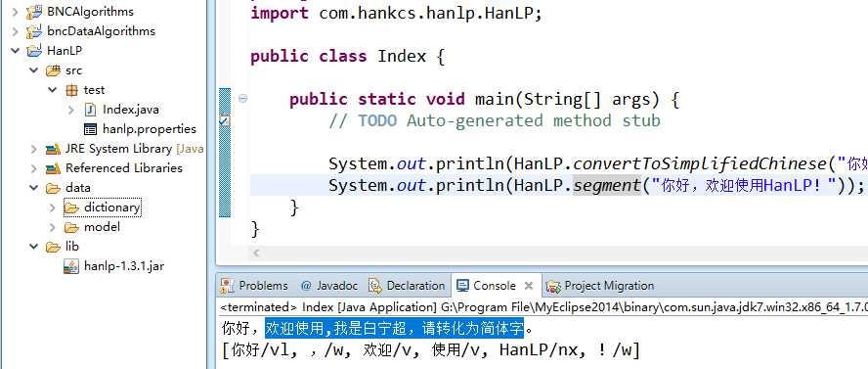
Task: Expand the BNCAlgorithms project
Action: 15,11
